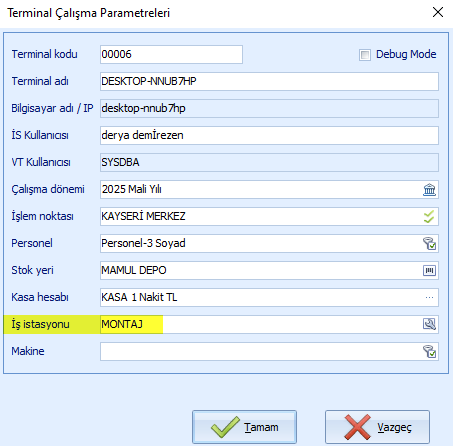The width and height of the screenshot is (453, 446).
Task: Click KAYSERİ MERKEZ text field
Action: click(x=261, y=216)
